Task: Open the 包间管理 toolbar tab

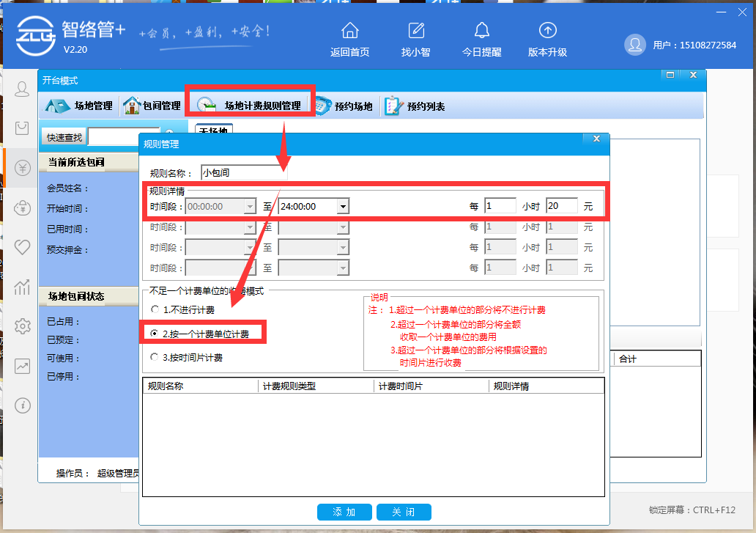Action: 152,106
